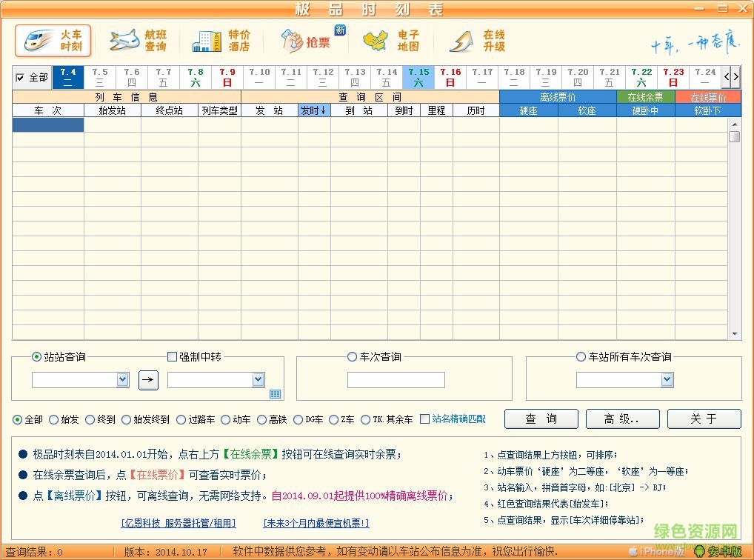The width and height of the screenshot is (754, 560).
Task: Open the 未来3个月最便宜机票 cheap flights link
Action: tap(315, 522)
